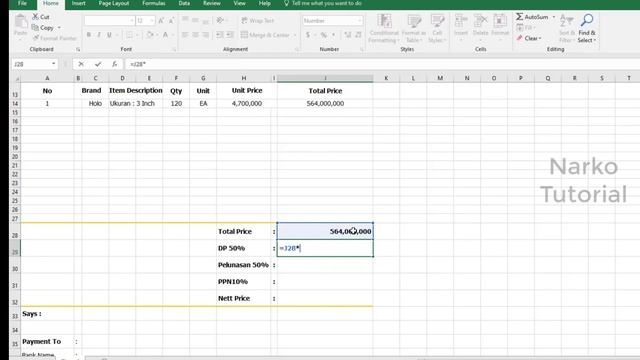Click the Orientation icon

tap(220, 20)
